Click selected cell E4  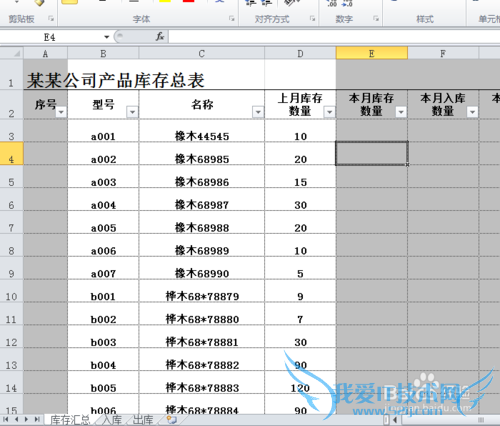tap(372, 153)
